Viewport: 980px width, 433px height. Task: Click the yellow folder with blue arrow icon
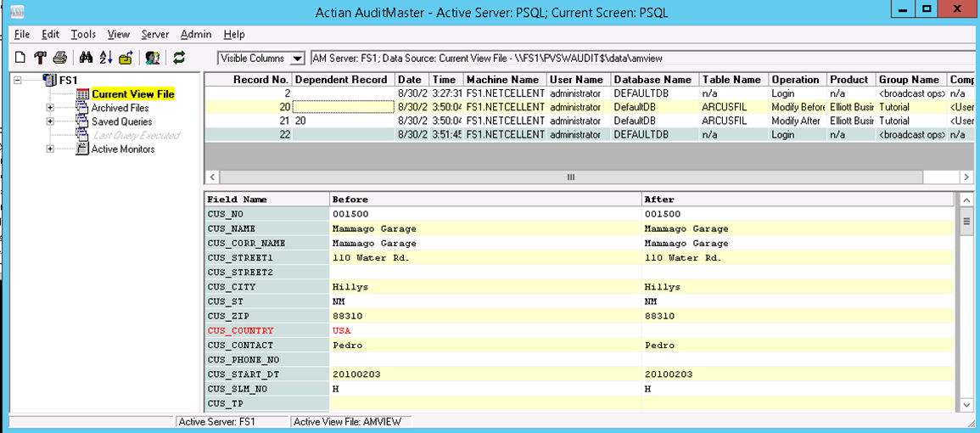click(x=126, y=59)
